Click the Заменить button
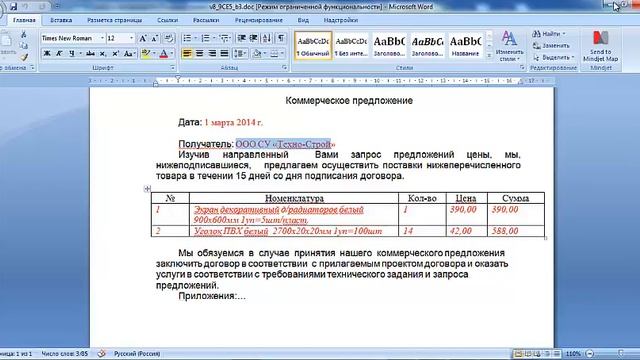This screenshot has width=640, height=360. coord(551,45)
